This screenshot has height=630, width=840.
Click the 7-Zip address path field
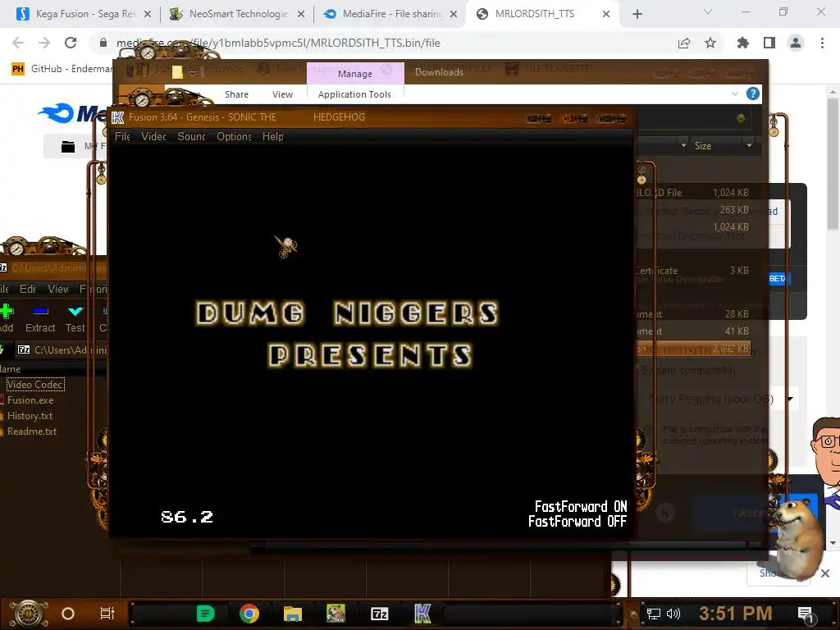pos(62,349)
